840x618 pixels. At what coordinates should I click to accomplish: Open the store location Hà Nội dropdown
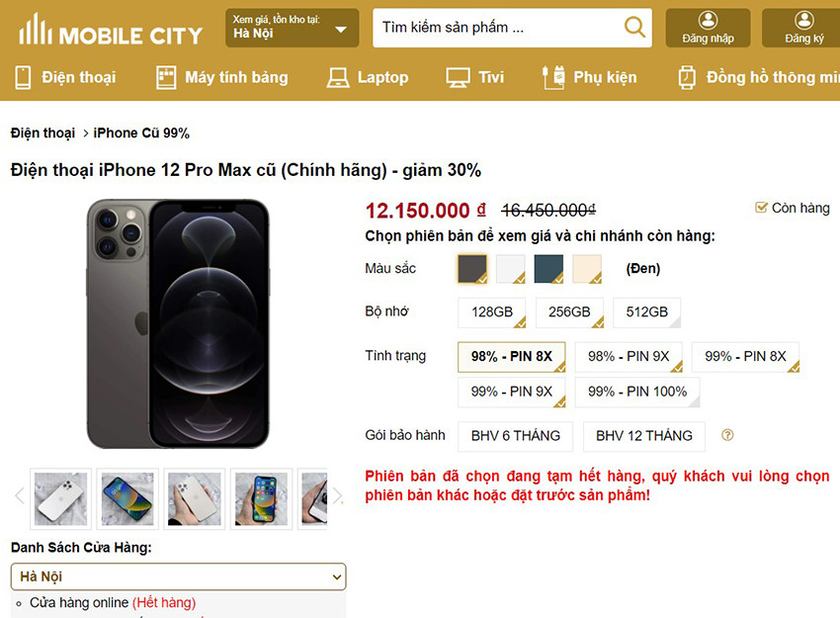178,576
